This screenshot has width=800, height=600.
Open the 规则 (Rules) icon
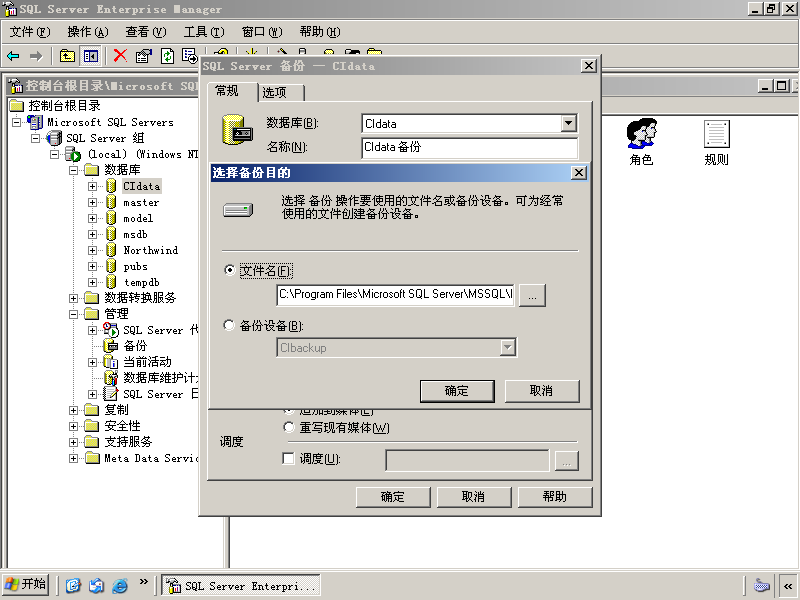pyautogui.click(x=716, y=142)
